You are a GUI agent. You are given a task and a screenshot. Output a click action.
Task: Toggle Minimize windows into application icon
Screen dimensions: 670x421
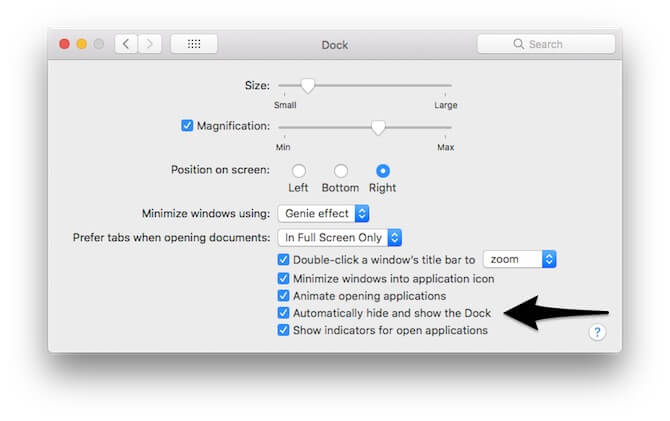[283, 279]
